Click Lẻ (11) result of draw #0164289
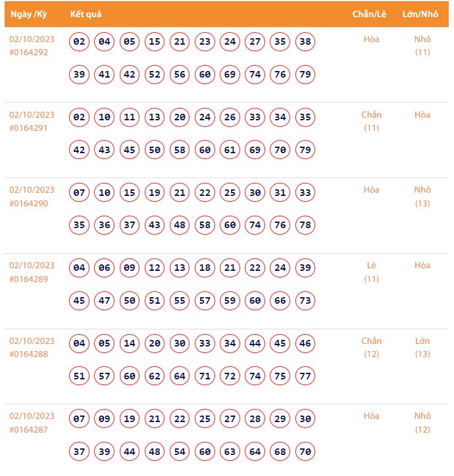 tap(371, 272)
